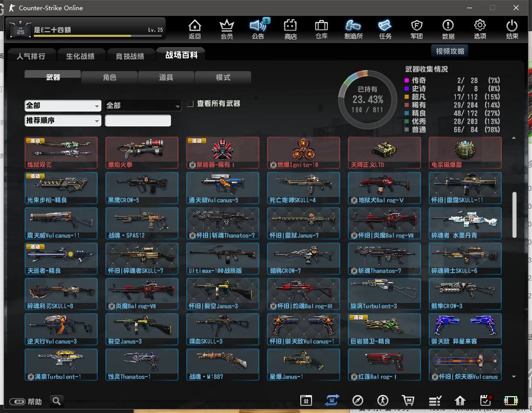Click the weapon list scrollbar thumb
Screen dimensions: 532x413
[514, 215]
